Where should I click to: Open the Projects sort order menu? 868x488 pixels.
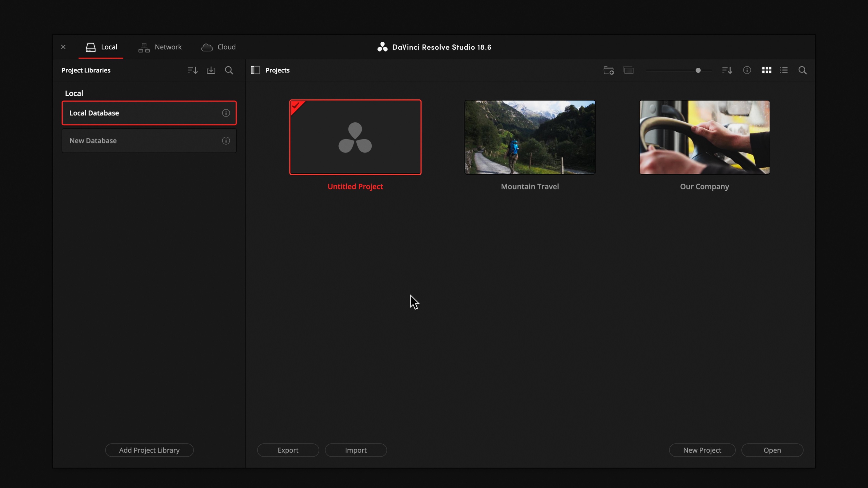click(x=727, y=70)
